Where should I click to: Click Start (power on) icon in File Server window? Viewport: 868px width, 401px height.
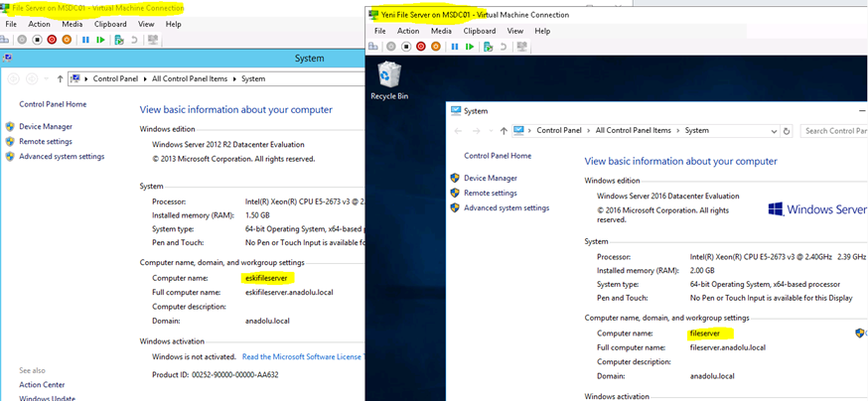pos(22,40)
